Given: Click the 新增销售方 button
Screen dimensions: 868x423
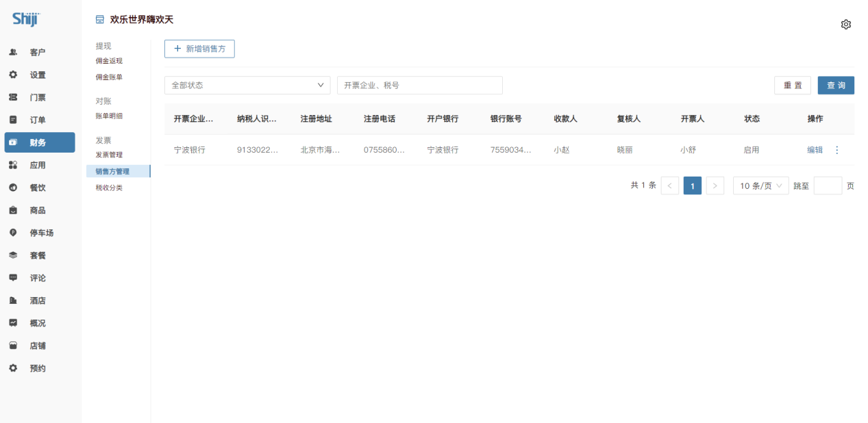Looking at the screenshot, I should pos(199,49).
